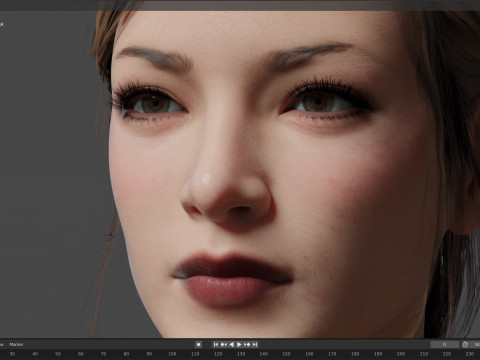Toggle the preview range clock icon
Screen dimensions: 480x360
[466, 344]
